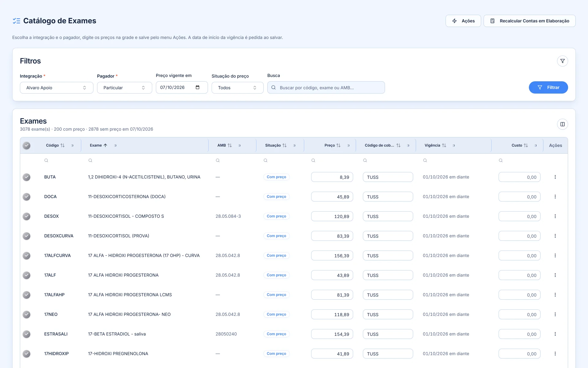Screen dimensions: 588x368
Task: Click the pin icon on the Vigência column header
Action: 454,145
